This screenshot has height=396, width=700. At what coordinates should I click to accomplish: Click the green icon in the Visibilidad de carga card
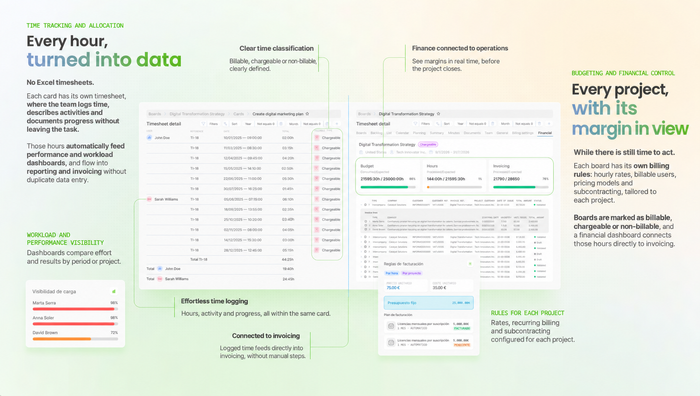click(x=114, y=291)
